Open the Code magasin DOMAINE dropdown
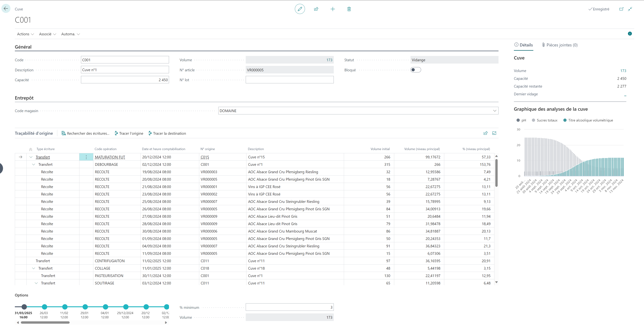644x327 pixels. [x=494, y=111]
